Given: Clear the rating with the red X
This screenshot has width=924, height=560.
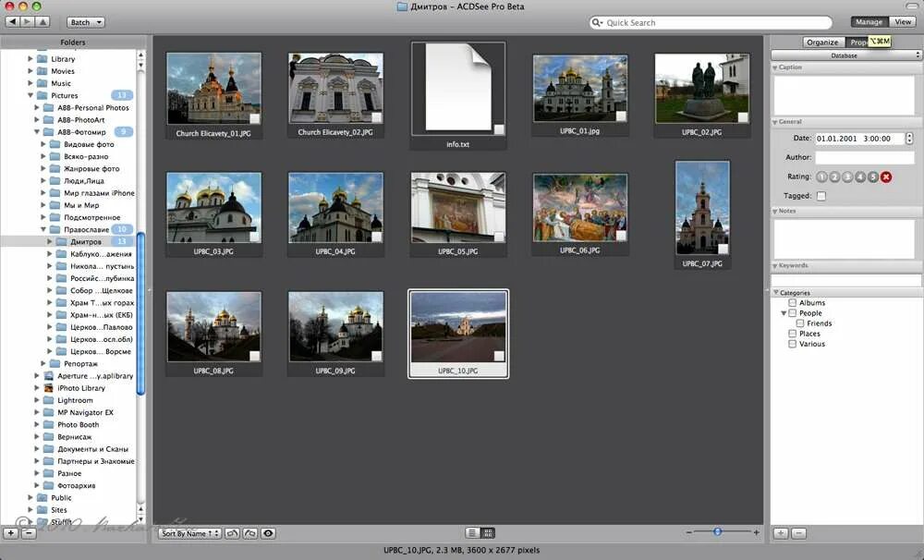Looking at the screenshot, I should [886, 177].
